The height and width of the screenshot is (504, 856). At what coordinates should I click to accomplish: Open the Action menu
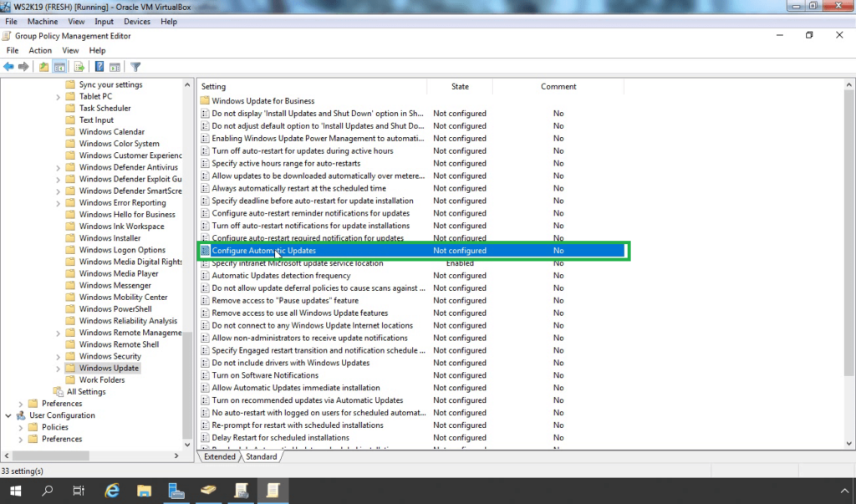[x=40, y=50]
